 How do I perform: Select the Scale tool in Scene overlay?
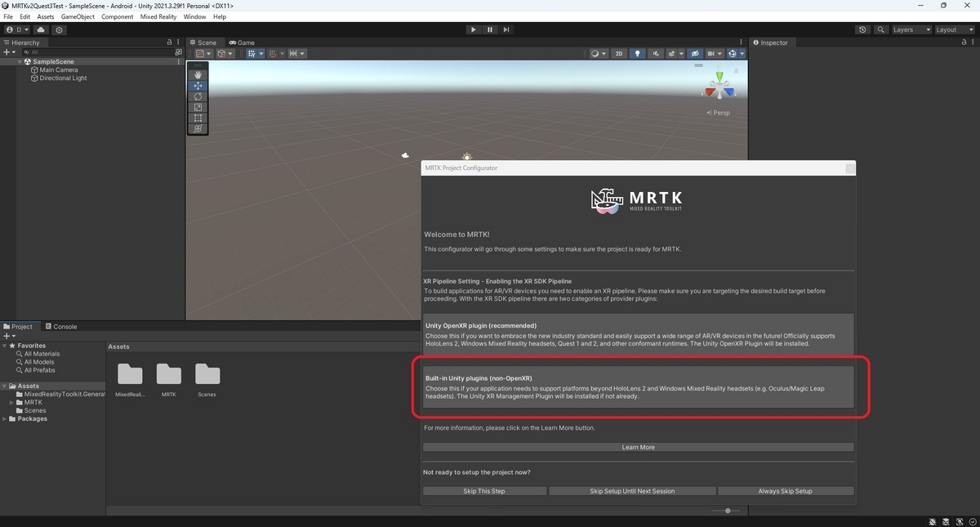(198, 107)
